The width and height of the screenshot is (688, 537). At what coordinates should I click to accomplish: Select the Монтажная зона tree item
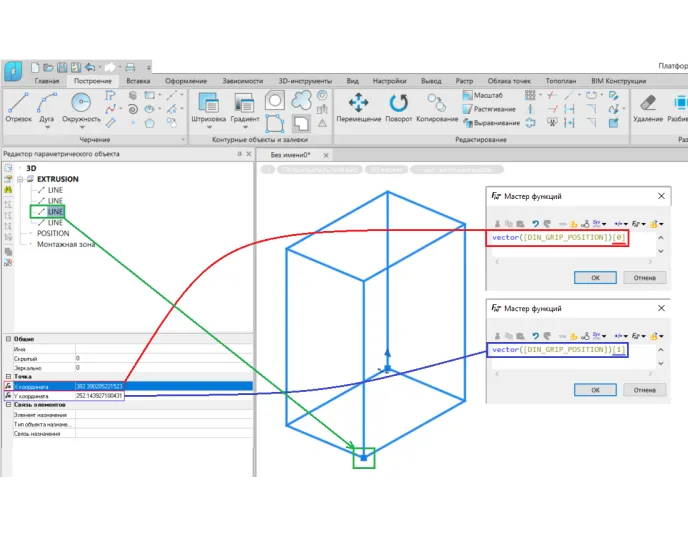tap(66, 244)
